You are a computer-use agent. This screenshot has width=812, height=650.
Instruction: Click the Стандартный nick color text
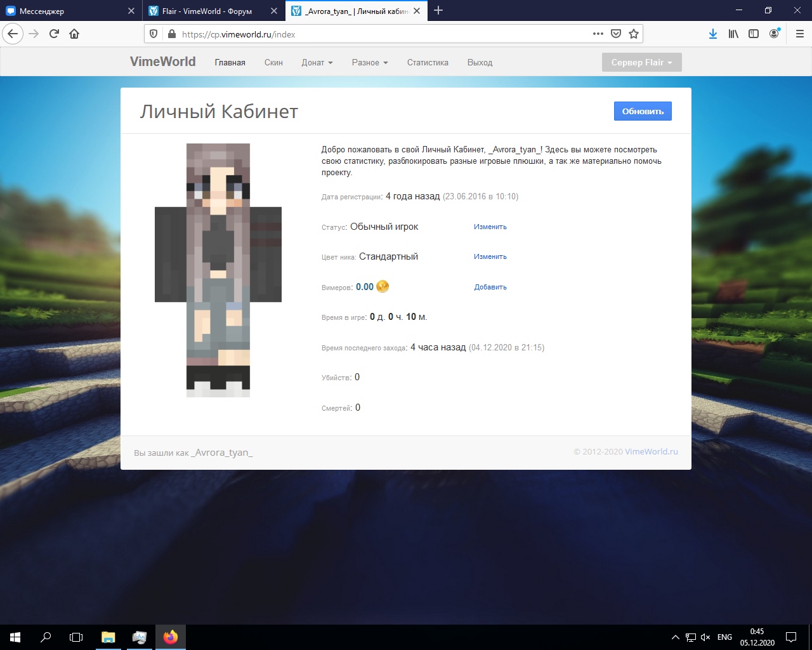(389, 256)
